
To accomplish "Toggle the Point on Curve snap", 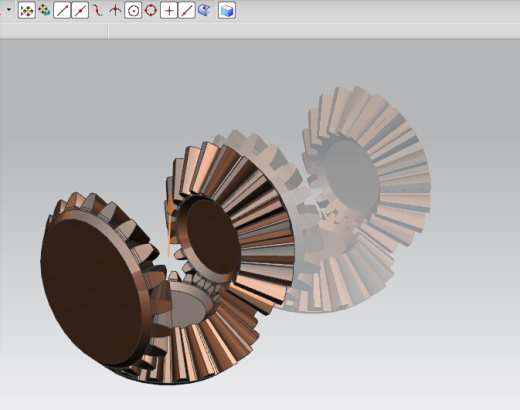I will click(x=187, y=10).
